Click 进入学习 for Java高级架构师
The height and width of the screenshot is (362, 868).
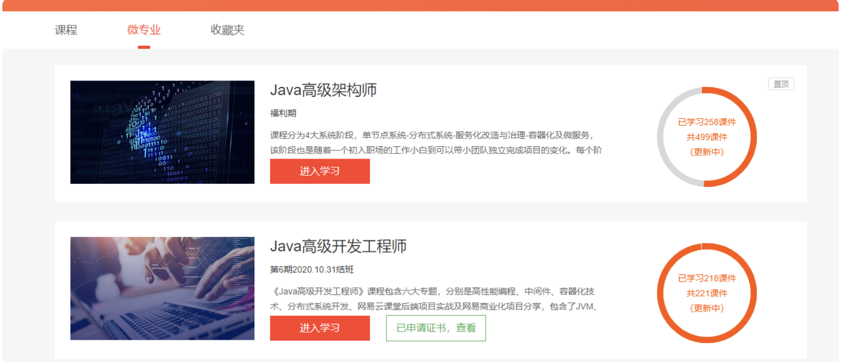click(320, 171)
